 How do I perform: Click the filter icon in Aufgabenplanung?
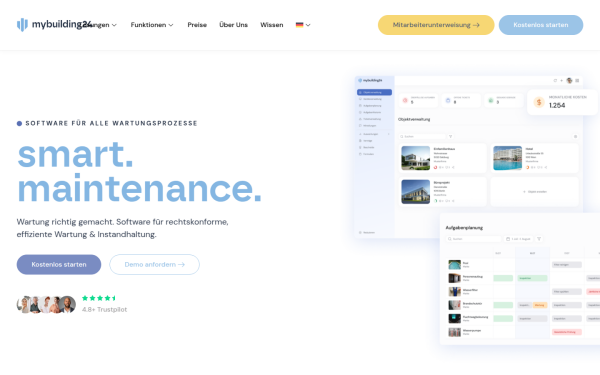pos(539,239)
